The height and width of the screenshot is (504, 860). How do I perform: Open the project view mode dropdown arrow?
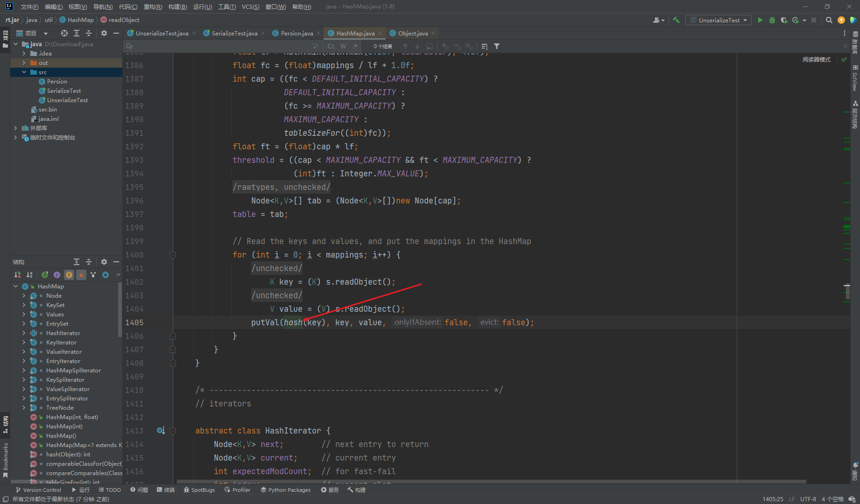pyautogui.click(x=46, y=33)
